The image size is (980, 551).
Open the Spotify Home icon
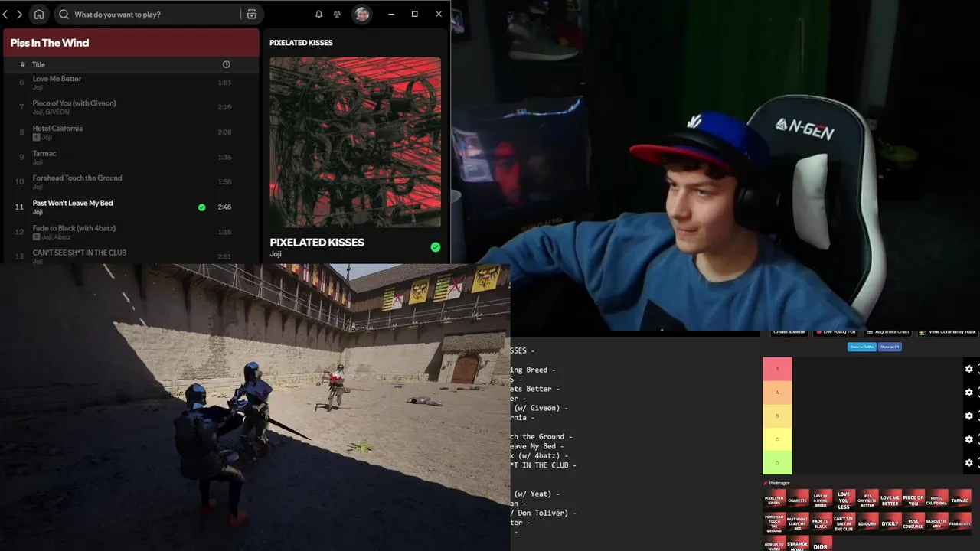pyautogui.click(x=39, y=14)
